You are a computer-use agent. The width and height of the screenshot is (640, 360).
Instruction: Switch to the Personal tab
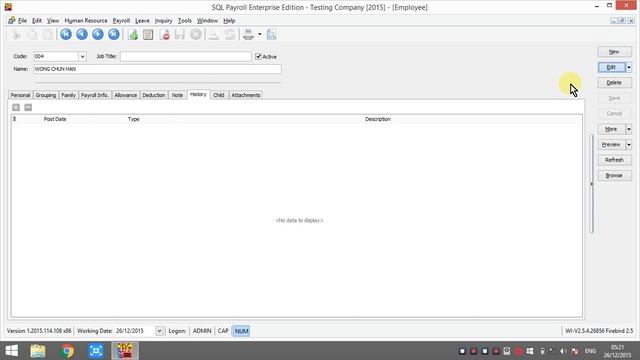pos(20,95)
